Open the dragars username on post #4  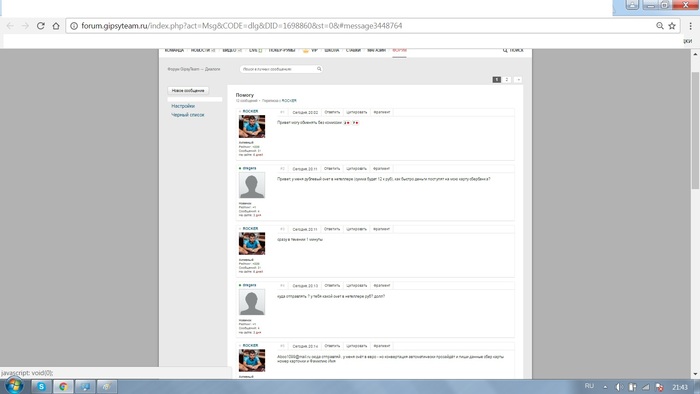(249, 285)
